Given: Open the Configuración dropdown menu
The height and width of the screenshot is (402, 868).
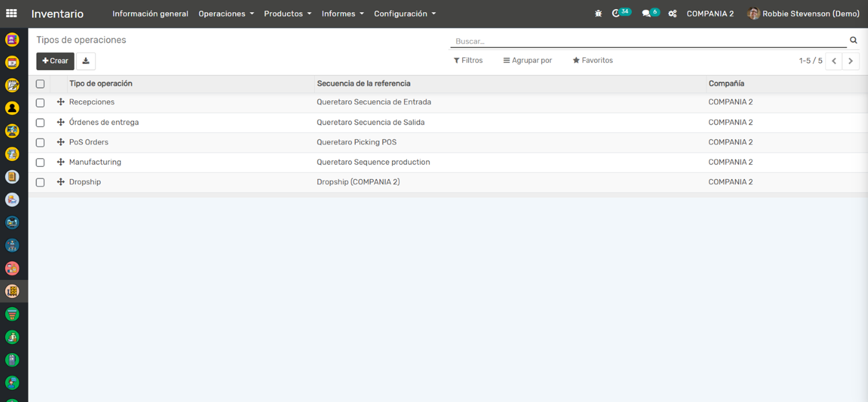Looking at the screenshot, I should coord(404,14).
